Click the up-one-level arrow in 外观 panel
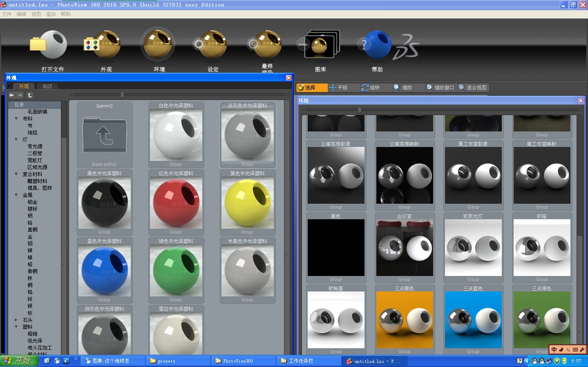This screenshot has height=367, width=588. (x=30, y=95)
